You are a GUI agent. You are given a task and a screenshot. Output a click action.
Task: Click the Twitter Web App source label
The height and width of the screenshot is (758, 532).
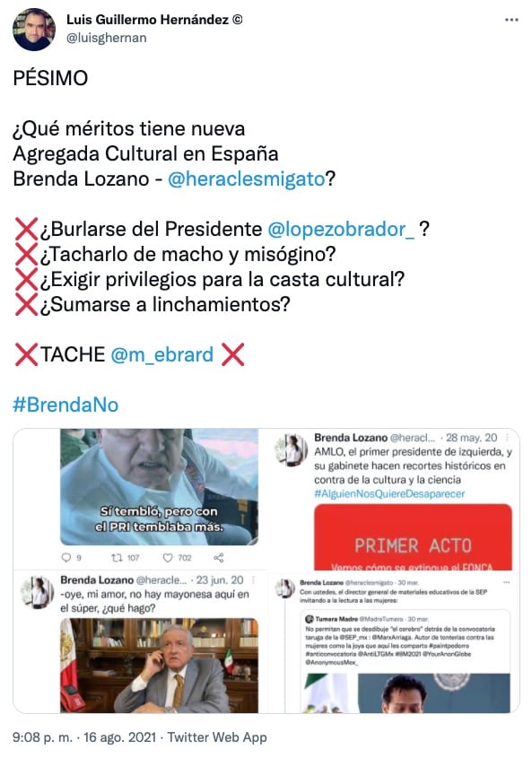tap(217, 737)
